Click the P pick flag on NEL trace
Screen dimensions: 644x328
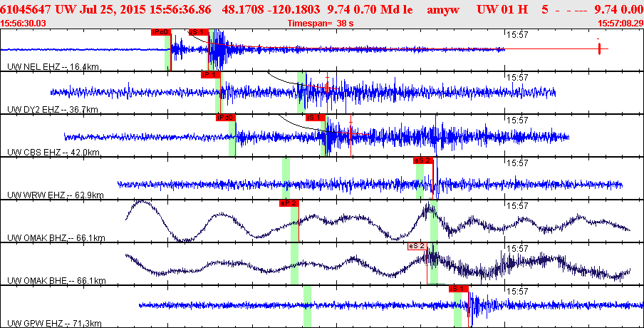pos(161,32)
